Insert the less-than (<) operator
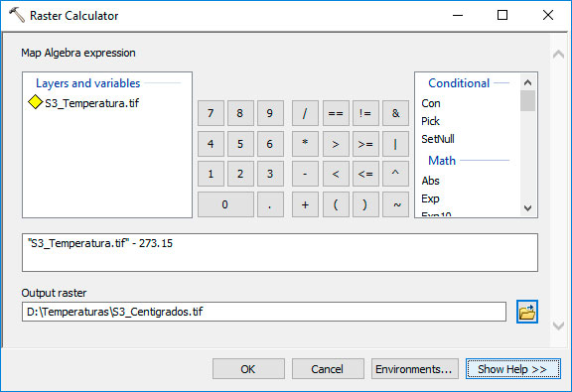Screen dimensions: 572x392 [336, 174]
